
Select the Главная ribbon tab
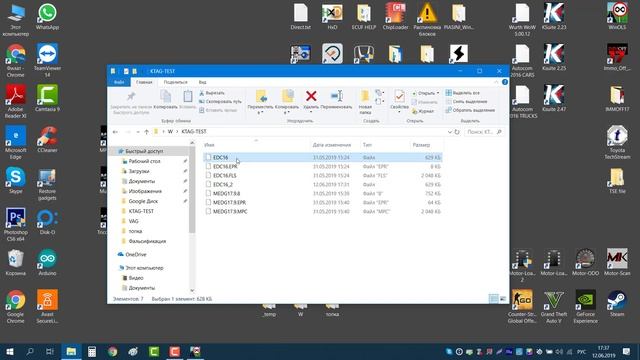point(144,82)
